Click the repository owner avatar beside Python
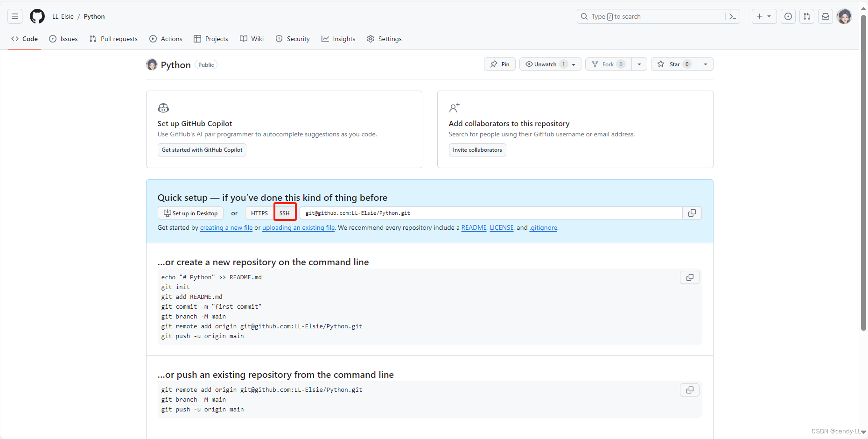 (152, 64)
